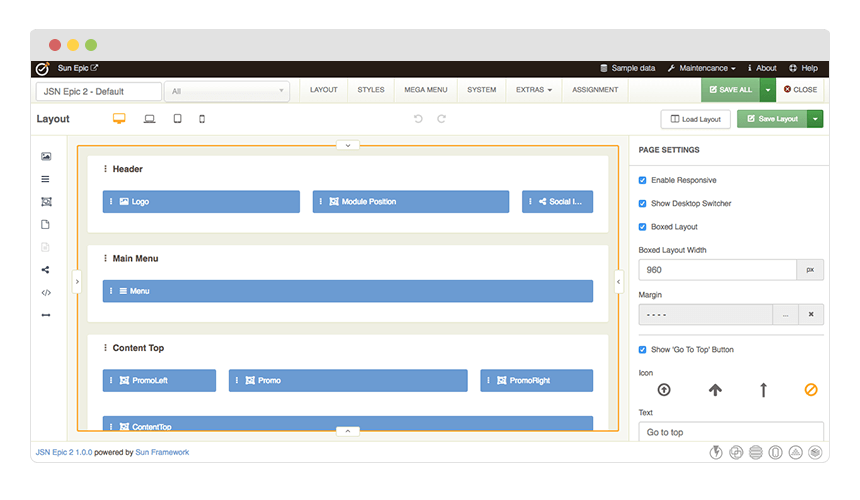Select the code element icon in sidebar

[46, 293]
